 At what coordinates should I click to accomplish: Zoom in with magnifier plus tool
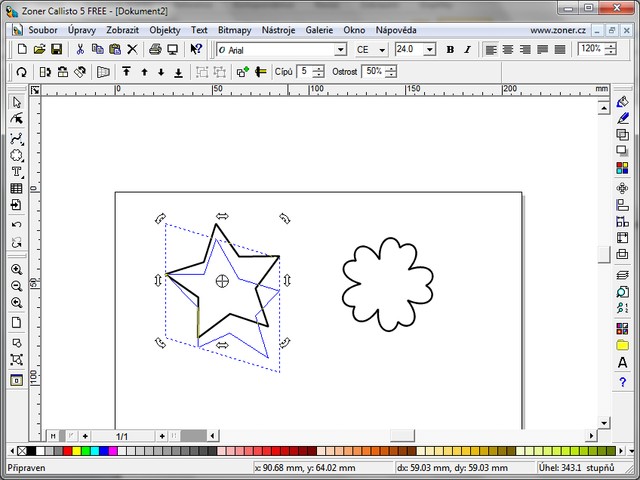16,269
